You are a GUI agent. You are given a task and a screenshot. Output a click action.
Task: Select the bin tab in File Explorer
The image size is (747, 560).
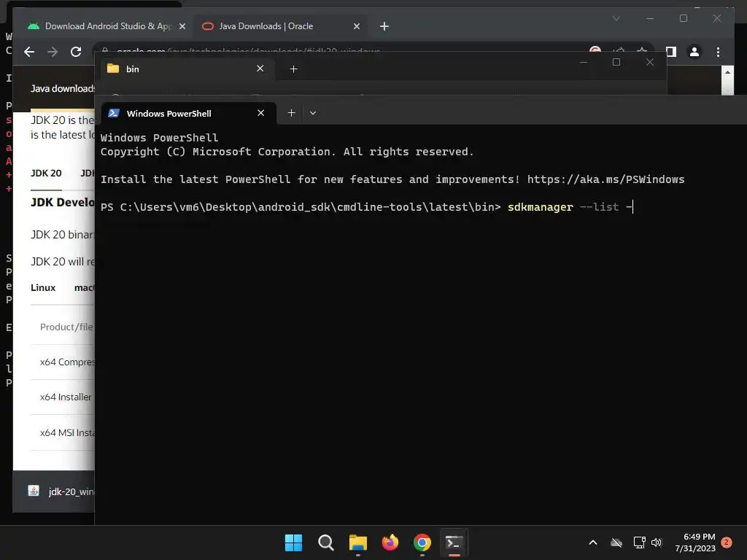point(187,69)
